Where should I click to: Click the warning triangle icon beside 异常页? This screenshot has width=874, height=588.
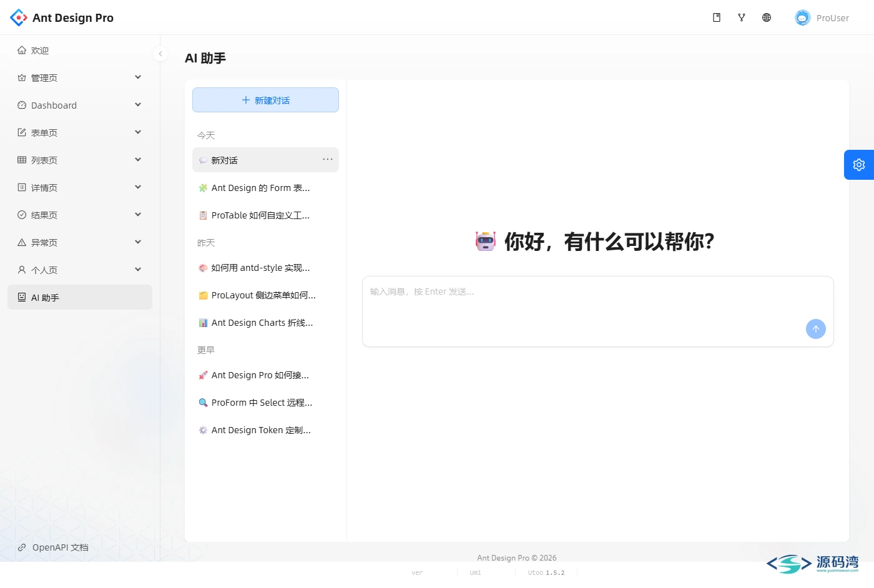[x=22, y=243]
